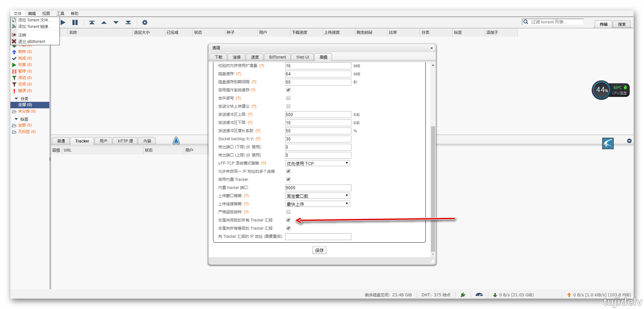644x309 pixels.
Task: Click the options dialog vertical scrollbar
Action: [x=433, y=189]
